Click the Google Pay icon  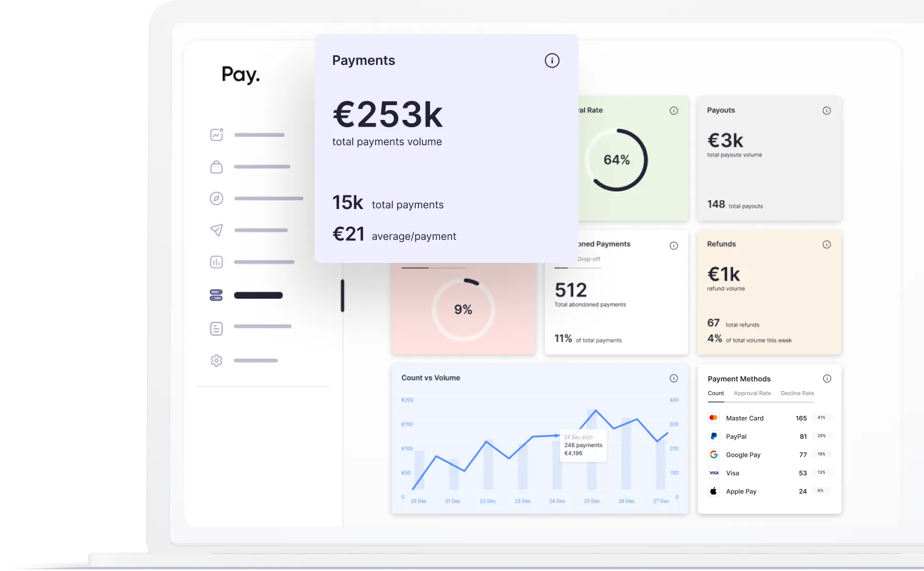713,454
